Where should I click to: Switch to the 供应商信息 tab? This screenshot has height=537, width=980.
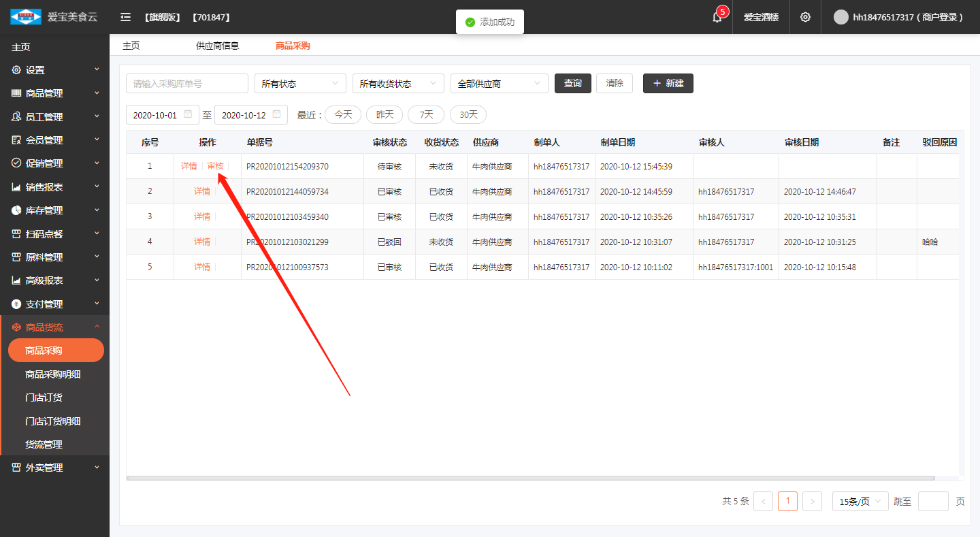218,46
